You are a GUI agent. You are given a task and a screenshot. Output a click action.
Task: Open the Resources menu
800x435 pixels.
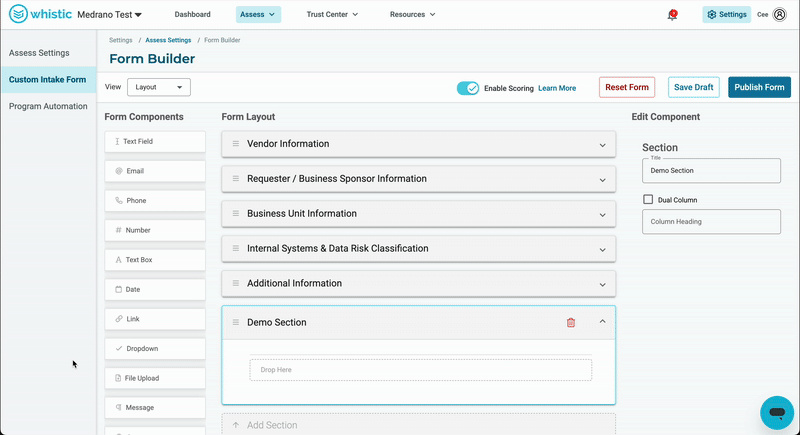click(x=412, y=14)
